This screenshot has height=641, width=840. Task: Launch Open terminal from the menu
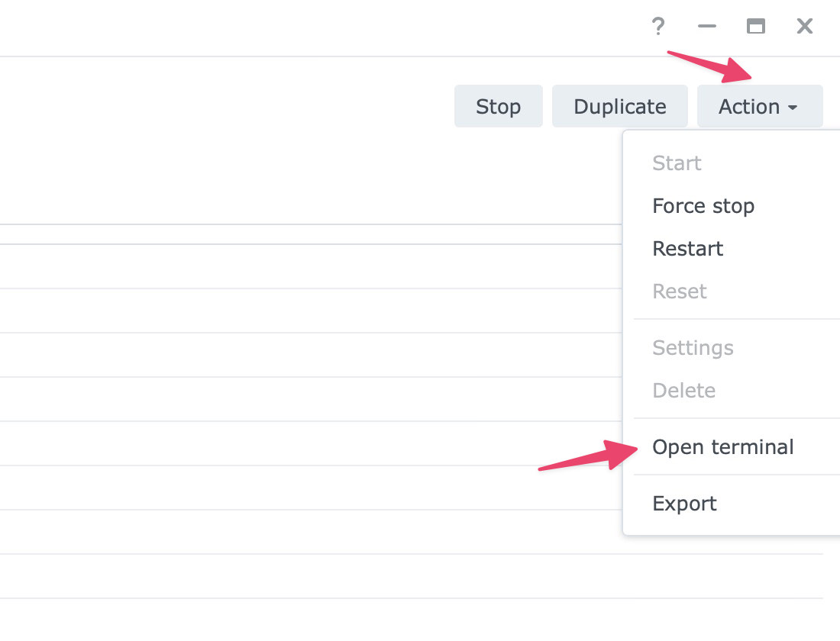[722, 447]
